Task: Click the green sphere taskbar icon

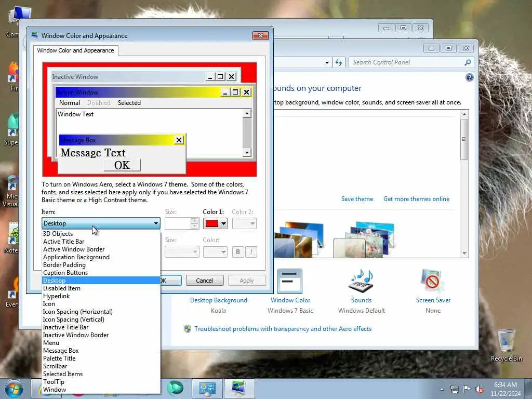Action: click(175, 389)
